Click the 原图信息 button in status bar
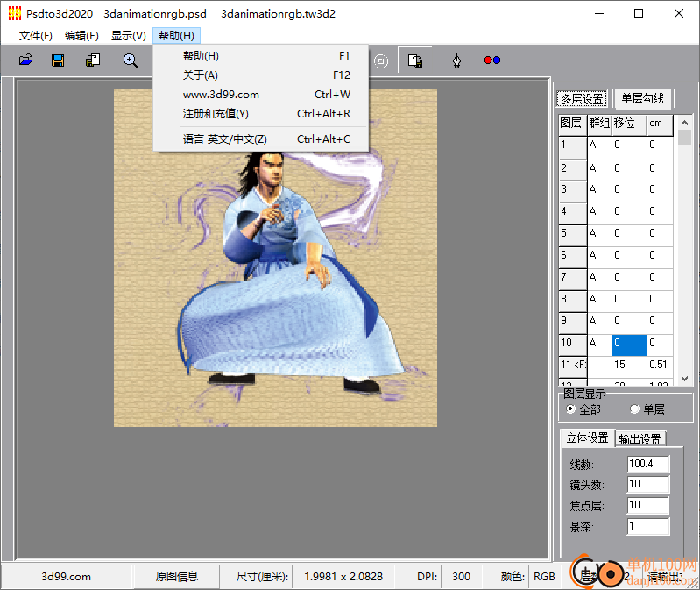The image size is (700, 590). pos(177,577)
